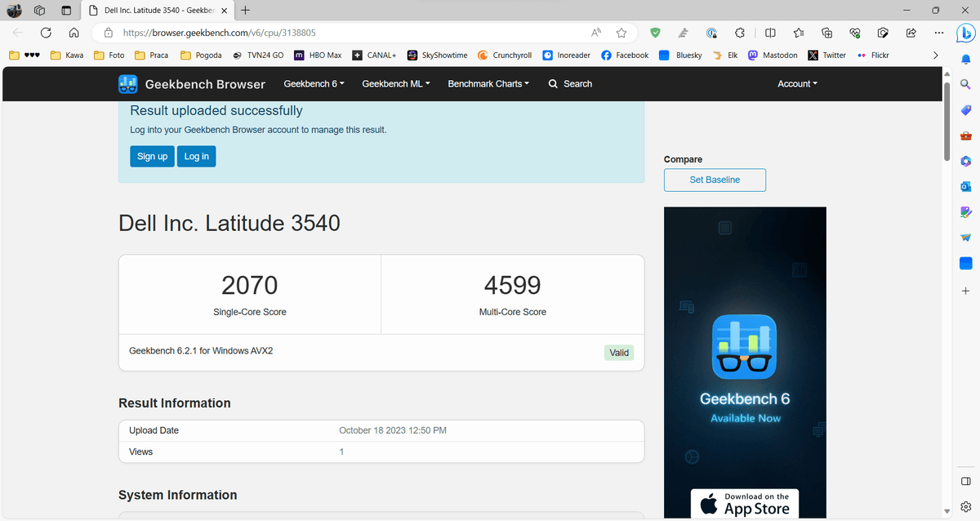Open the Account dropdown menu

(797, 84)
